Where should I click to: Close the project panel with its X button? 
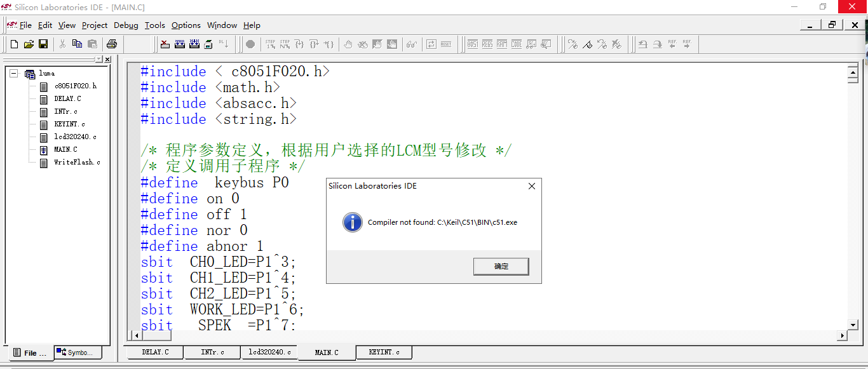(x=107, y=59)
